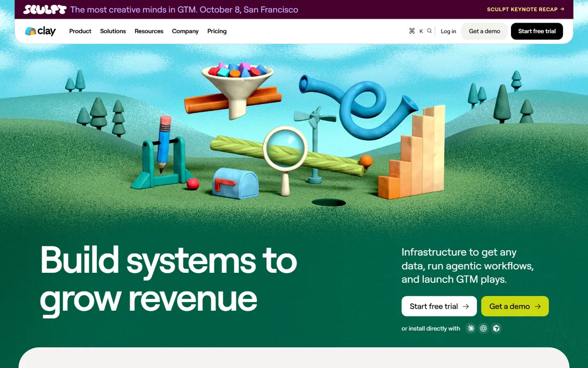Install with the Claude starburst icon
This screenshot has height=368, width=588.
[x=470, y=328]
